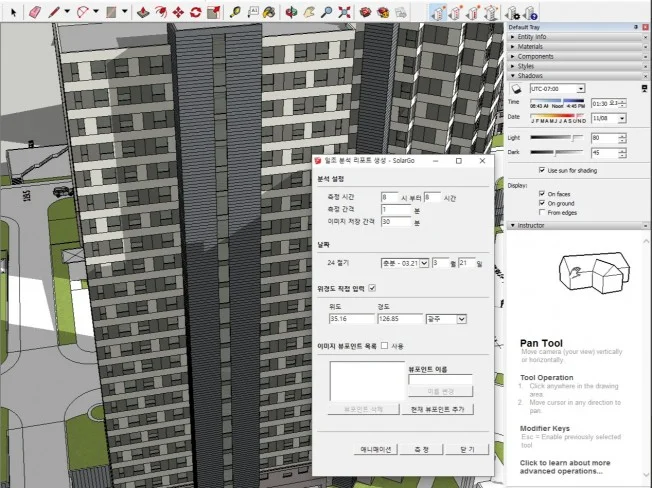Toggle shadows display icon in Shadows panel
Screen dimensions: 652x488
click(x=516, y=88)
